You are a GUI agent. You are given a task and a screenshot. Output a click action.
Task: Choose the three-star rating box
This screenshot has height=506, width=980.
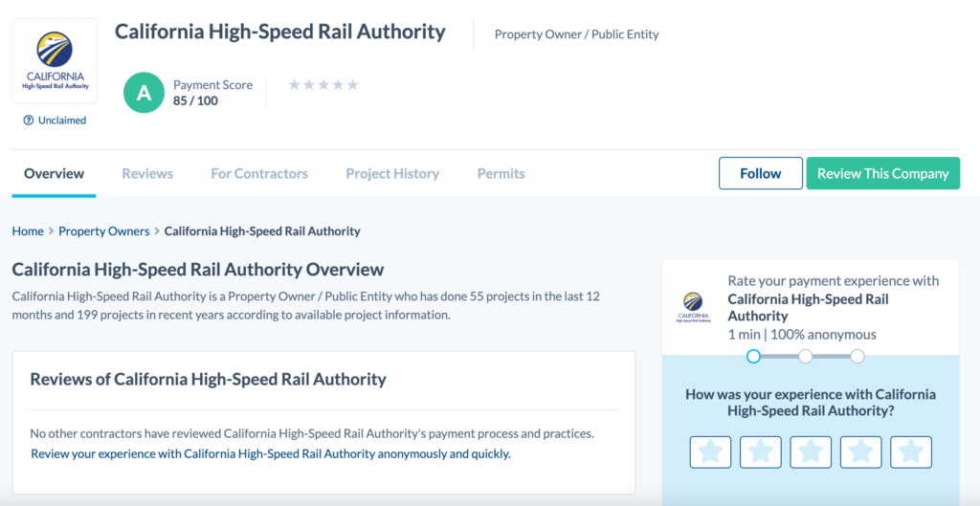coord(811,451)
